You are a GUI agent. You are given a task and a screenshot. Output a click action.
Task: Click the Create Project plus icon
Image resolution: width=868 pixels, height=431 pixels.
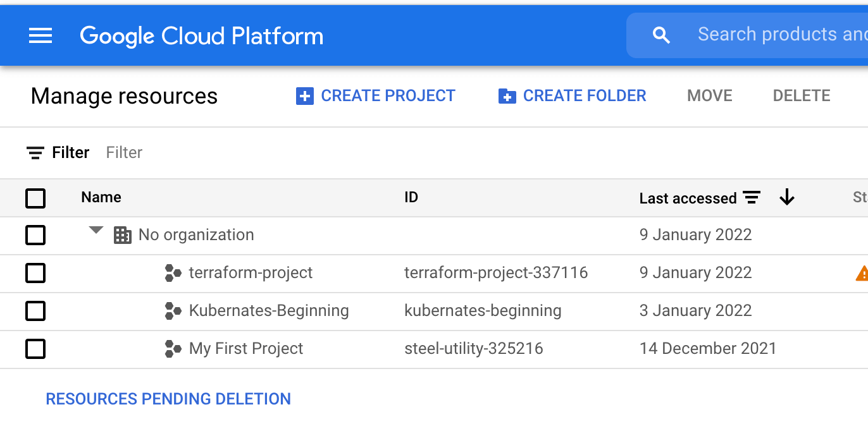click(305, 96)
